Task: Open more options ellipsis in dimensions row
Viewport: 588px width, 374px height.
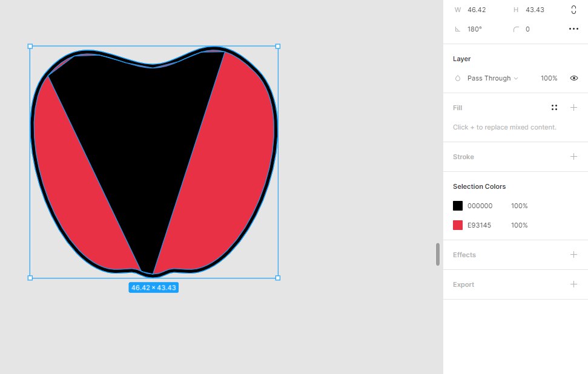Action: 573,29
